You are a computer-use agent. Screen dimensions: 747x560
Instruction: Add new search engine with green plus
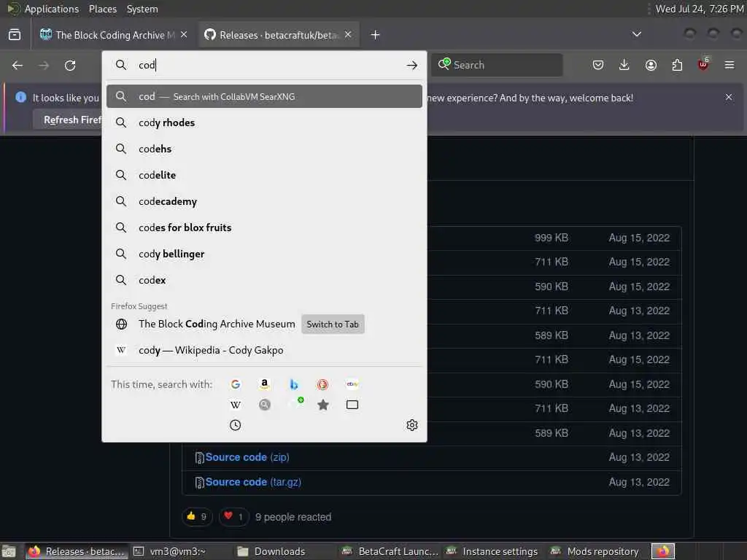[296, 404]
